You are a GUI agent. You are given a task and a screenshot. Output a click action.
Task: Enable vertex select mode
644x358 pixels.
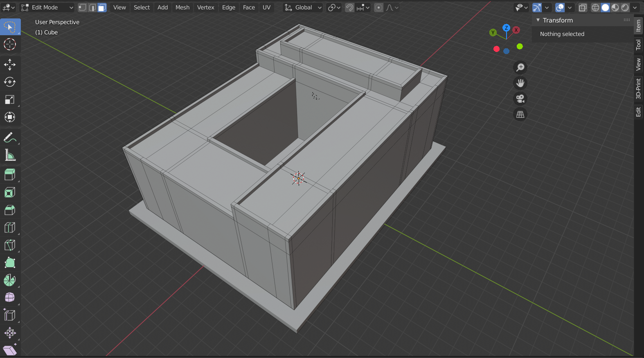pos(83,7)
